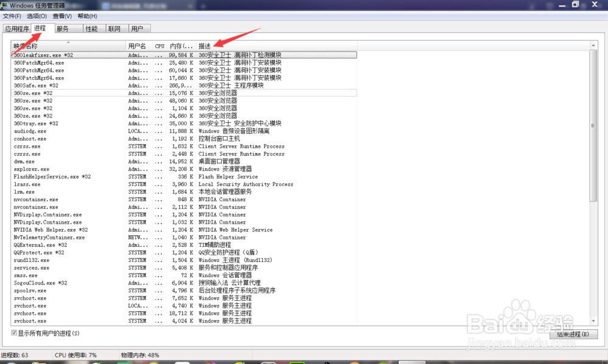Click the 结束进程(E) button
Viewport: 608px width, 364px height.
point(573,334)
